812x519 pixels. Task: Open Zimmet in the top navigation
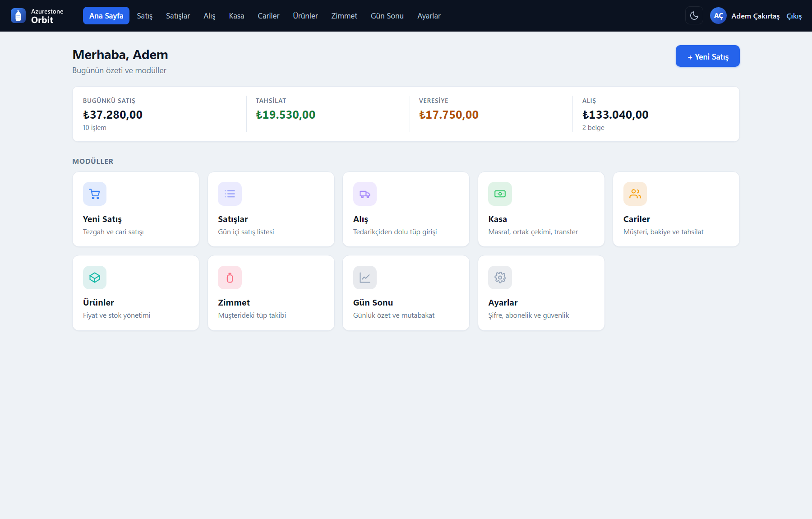(344, 16)
